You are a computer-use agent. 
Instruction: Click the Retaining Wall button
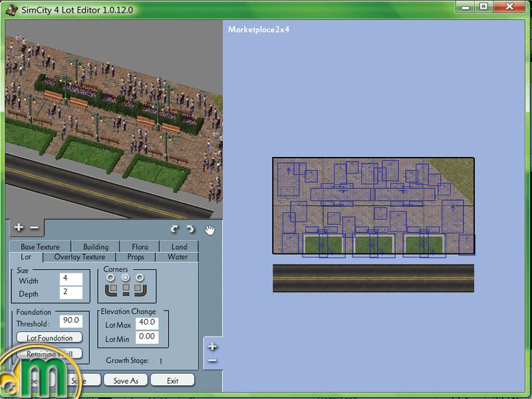coord(49,354)
